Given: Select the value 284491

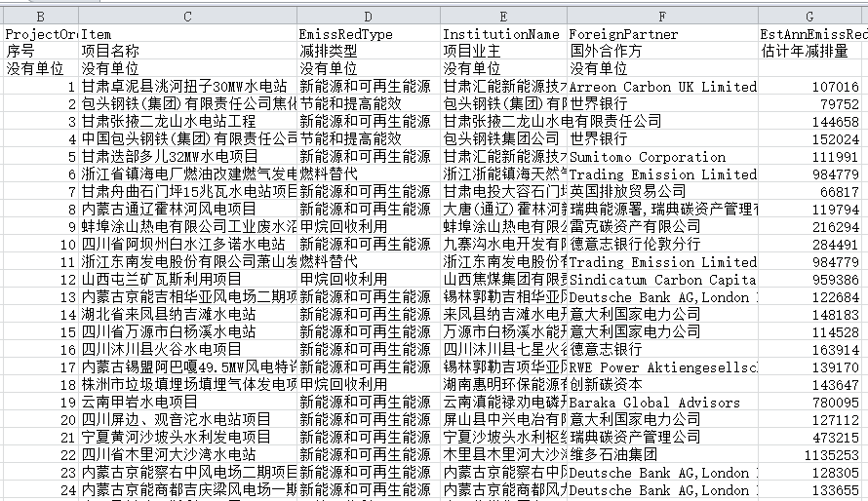Looking at the screenshot, I should point(809,244).
